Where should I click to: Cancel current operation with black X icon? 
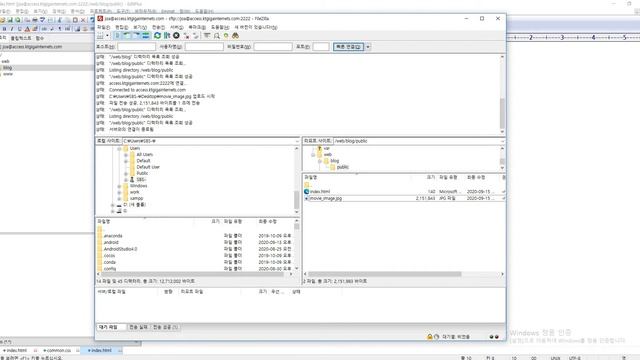tap(176, 36)
